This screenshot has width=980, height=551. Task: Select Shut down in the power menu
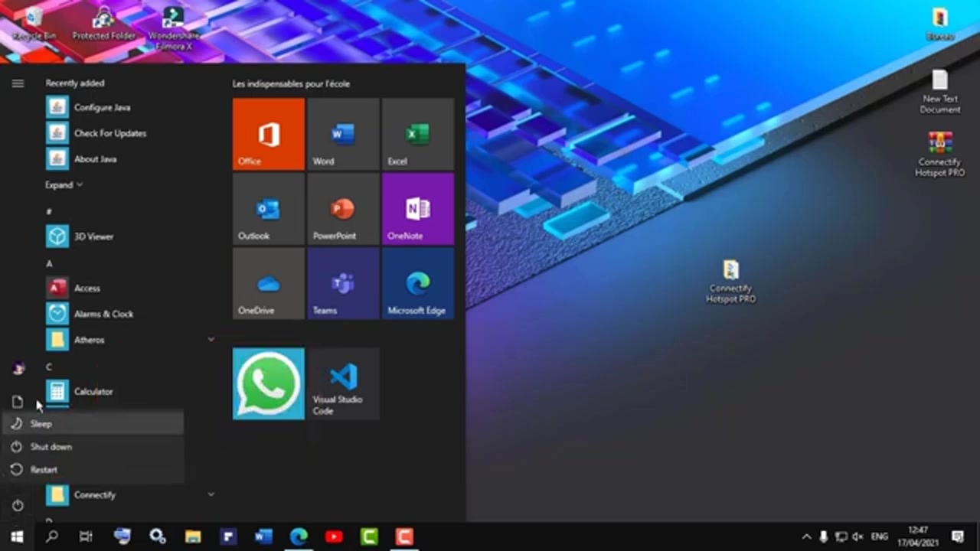[x=93, y=446]
